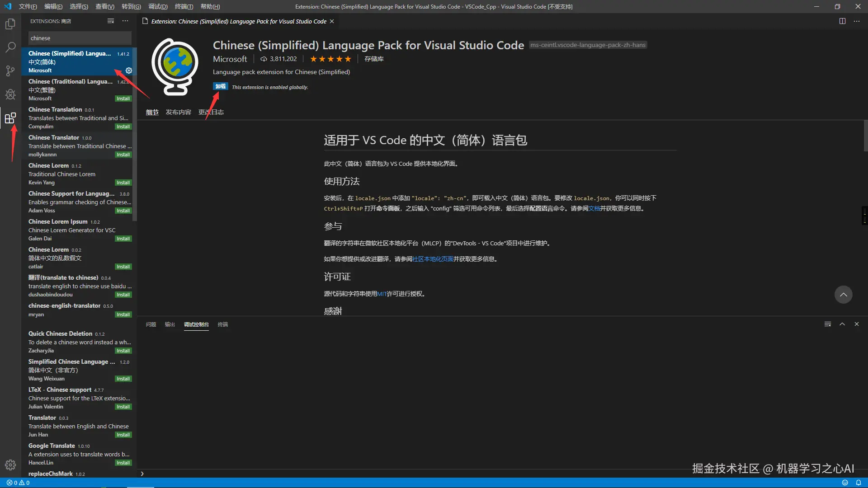
Task: Click the notification bell in status bar
Action: (x=859, y=483)
